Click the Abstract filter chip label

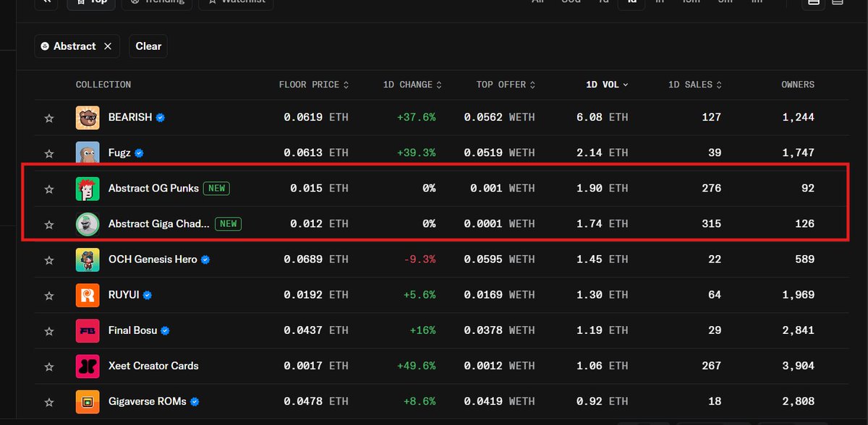(75, 46)
